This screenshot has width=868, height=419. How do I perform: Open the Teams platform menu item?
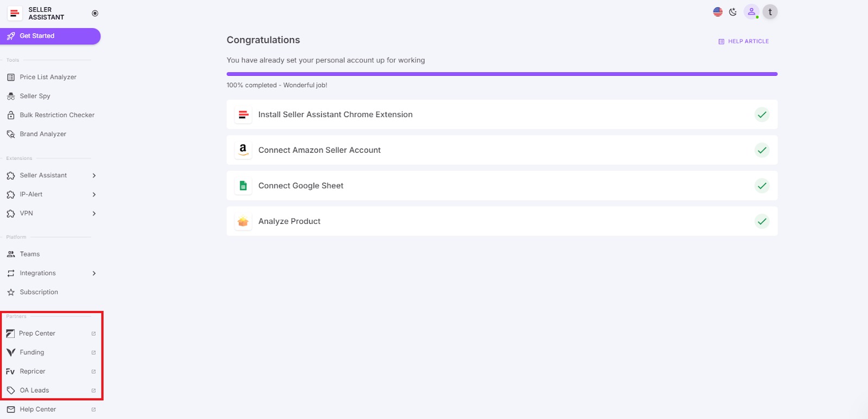point(29,254)
